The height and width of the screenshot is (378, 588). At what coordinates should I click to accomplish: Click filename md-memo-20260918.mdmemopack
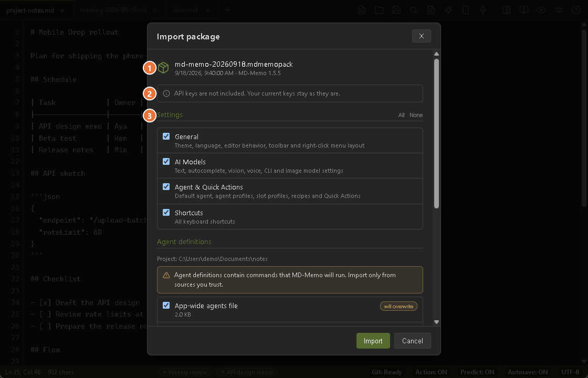click(234, 64)
